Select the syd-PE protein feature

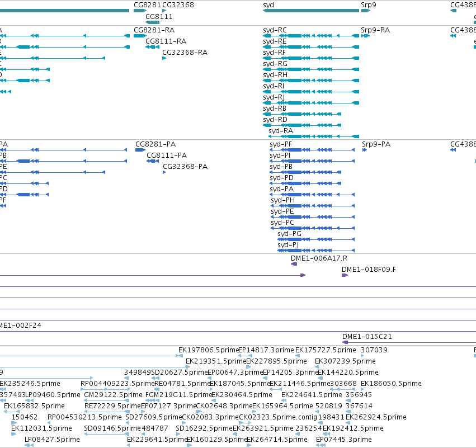313,217
